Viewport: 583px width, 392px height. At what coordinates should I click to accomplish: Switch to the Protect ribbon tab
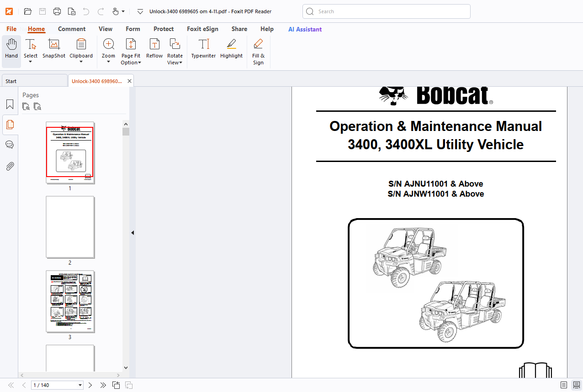(164, 29)
